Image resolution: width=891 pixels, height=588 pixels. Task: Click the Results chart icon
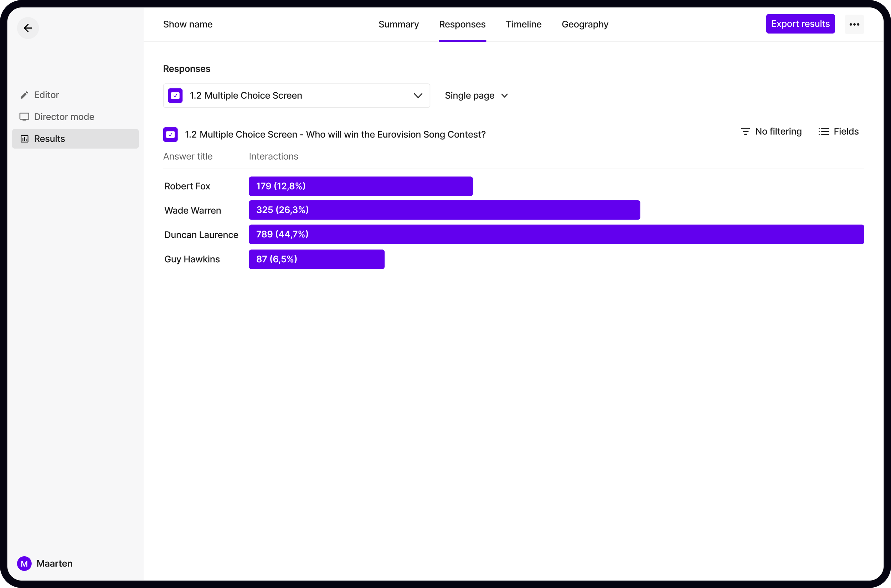pyautogui.click(x=24, y=139)
